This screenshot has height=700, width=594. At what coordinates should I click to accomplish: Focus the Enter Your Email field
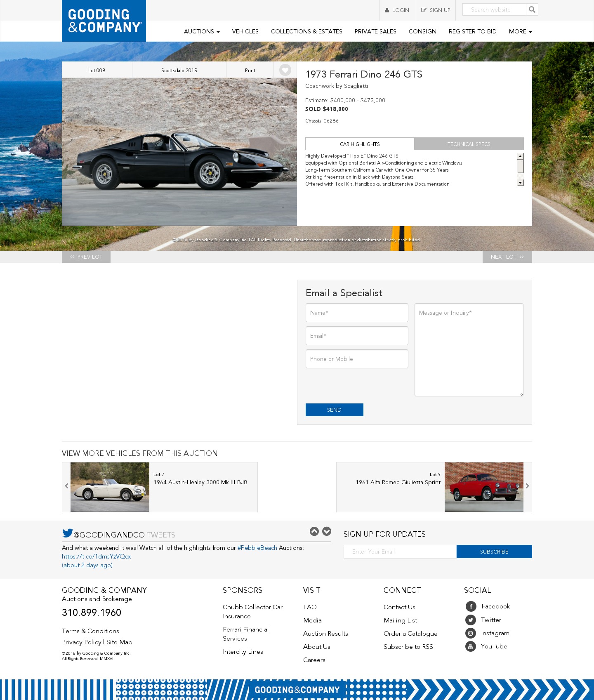400,552
